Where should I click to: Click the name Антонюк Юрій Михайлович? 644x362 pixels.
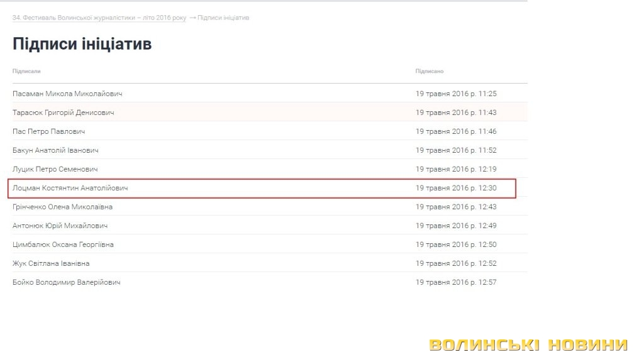pyautogui.click(x=60, y=226)
